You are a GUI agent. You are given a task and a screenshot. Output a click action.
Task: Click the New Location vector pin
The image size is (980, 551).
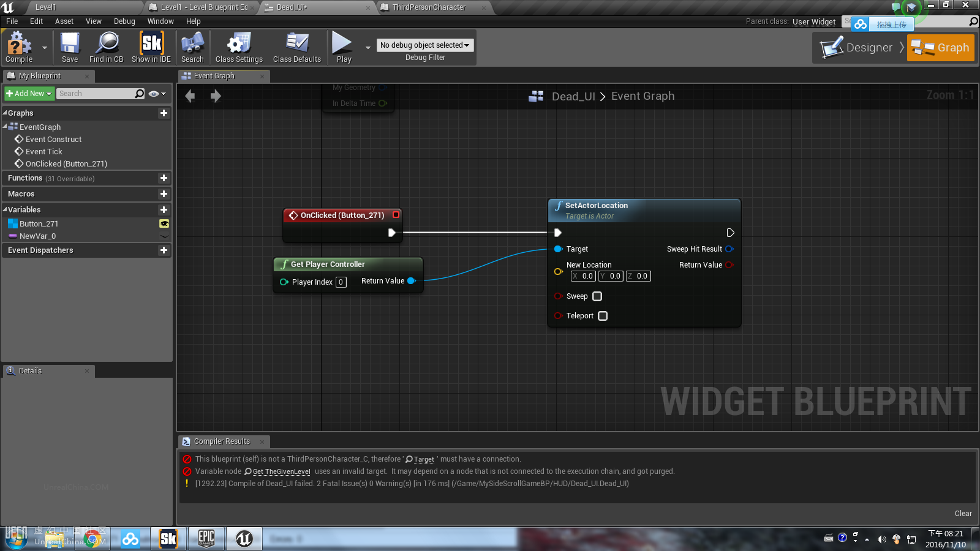[x=558, y=271]
